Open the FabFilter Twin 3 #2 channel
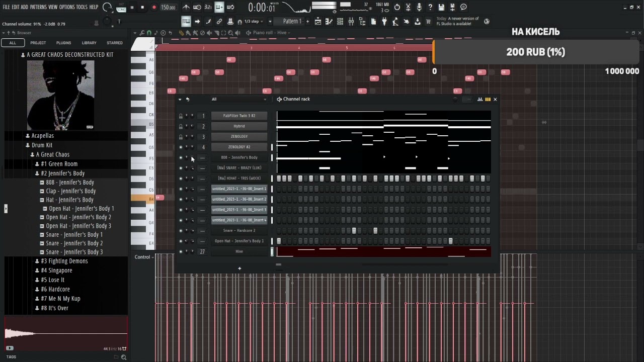The width and height of the screenshot is (644, 362). (x=239, y=116)
